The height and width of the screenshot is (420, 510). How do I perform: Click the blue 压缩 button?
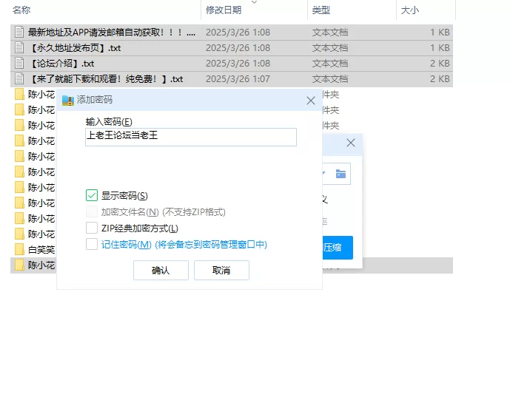click(338, 248)
